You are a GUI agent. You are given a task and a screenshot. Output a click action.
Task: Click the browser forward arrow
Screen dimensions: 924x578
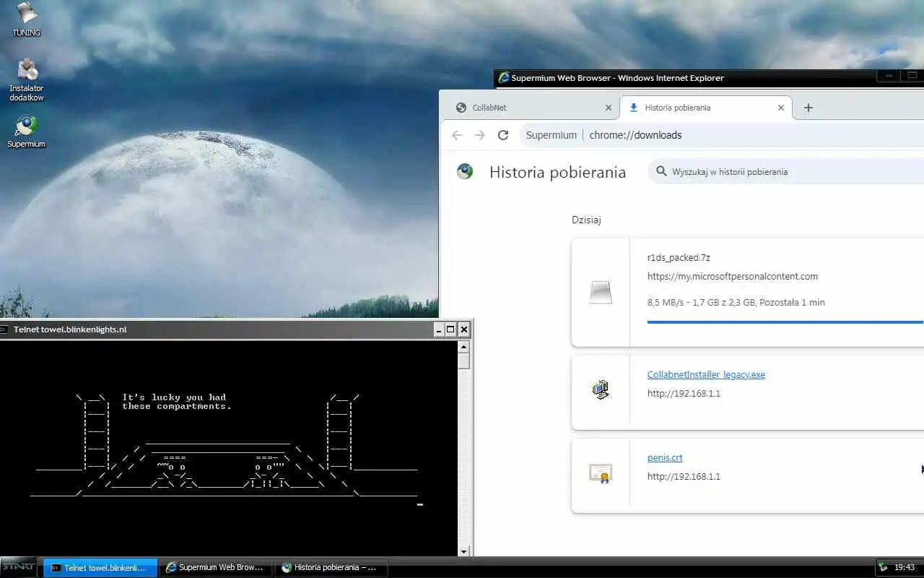(x=480, y=135)
